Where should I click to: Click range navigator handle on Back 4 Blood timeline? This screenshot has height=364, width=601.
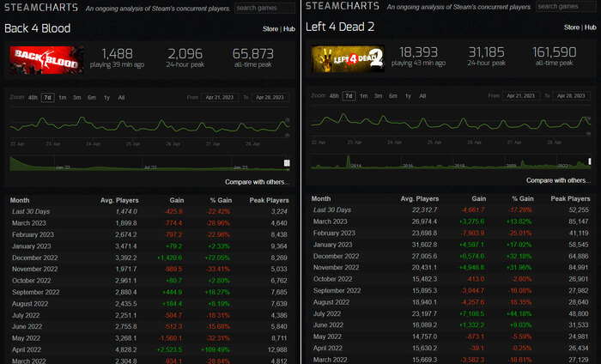(287, 163)
